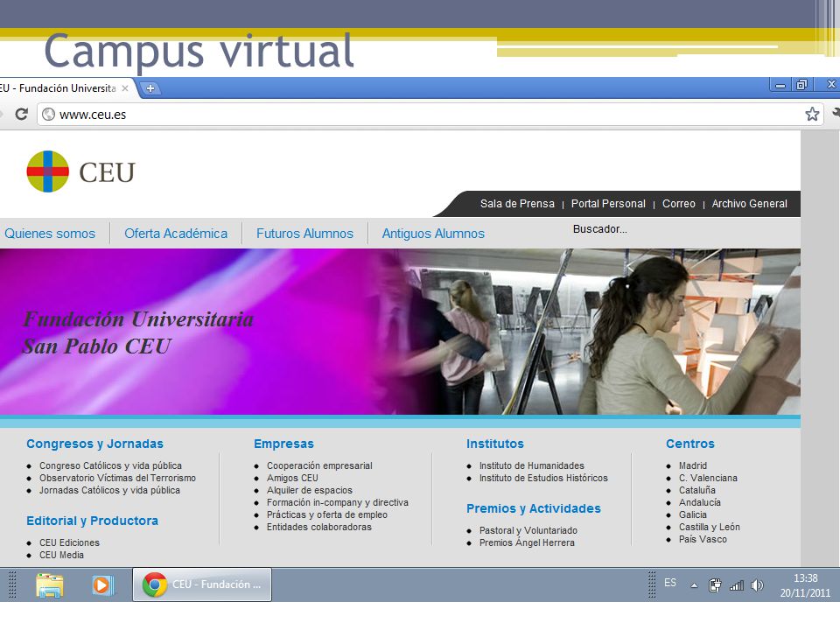The height and width of the screenshot is (630, 840).
Task: Open Entidades colaboradoras
Action: (318, 527)
